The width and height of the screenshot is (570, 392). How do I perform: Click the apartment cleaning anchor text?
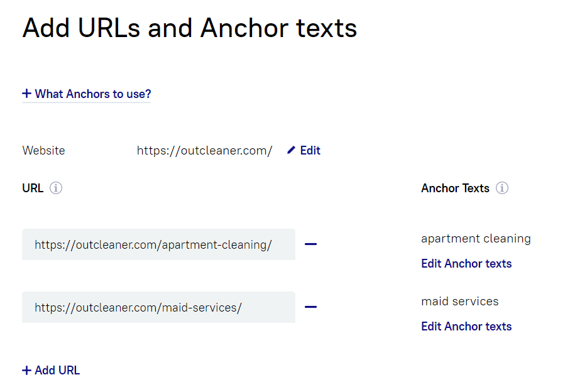coord(476,239)
